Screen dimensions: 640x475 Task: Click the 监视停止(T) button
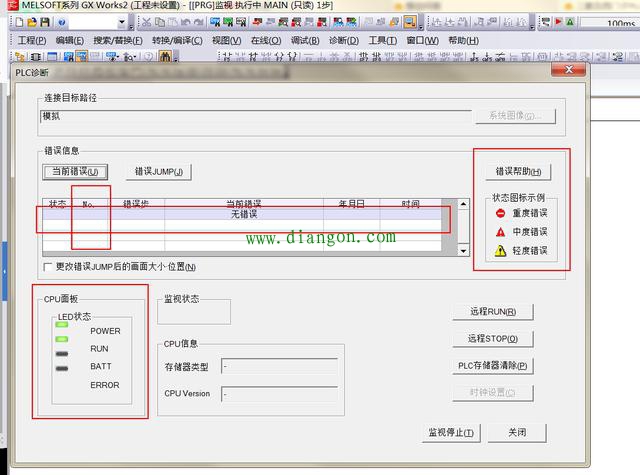click(451, 433)
